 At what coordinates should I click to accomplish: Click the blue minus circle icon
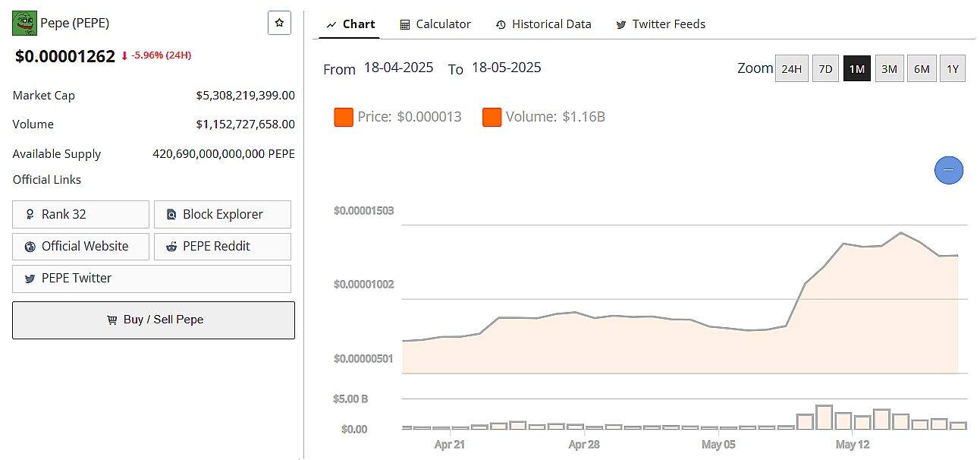(948, 170)
